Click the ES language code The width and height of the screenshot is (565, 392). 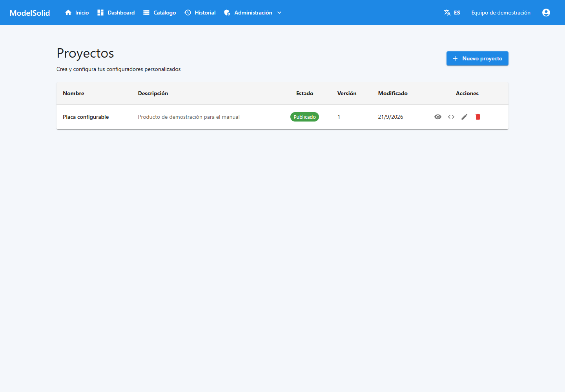click(457, 13)
